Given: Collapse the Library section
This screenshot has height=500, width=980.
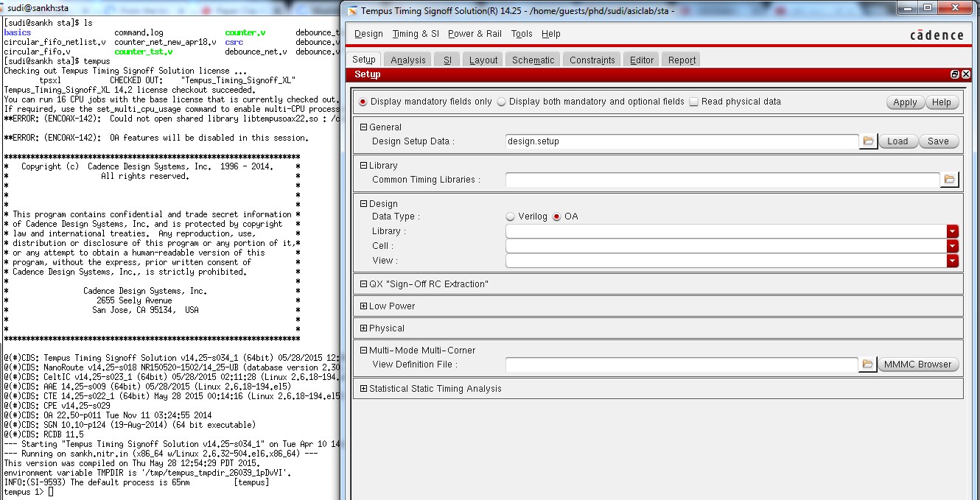Looking at the screenshot, I should [363, 166].
